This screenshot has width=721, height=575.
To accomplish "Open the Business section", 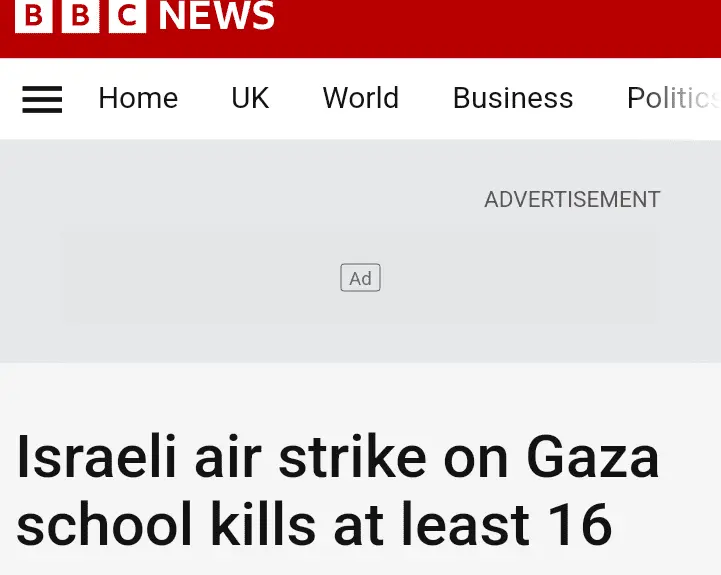I will pos(513,98).
